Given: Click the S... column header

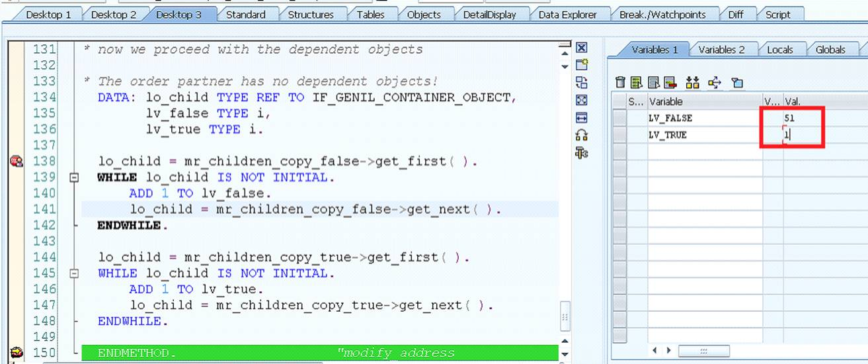Looking at the screenshot, I should [636, 101].
